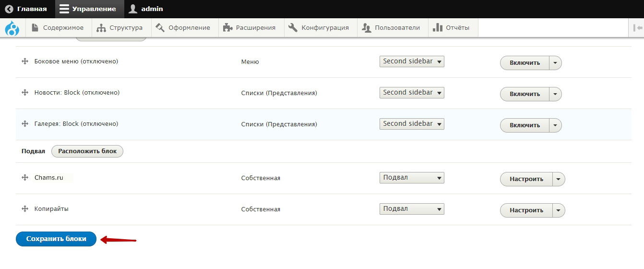Click the Сохранить блоки button
Image resolution: width=644 pixels, height=269 pixels.
click(x=56, y=239)
